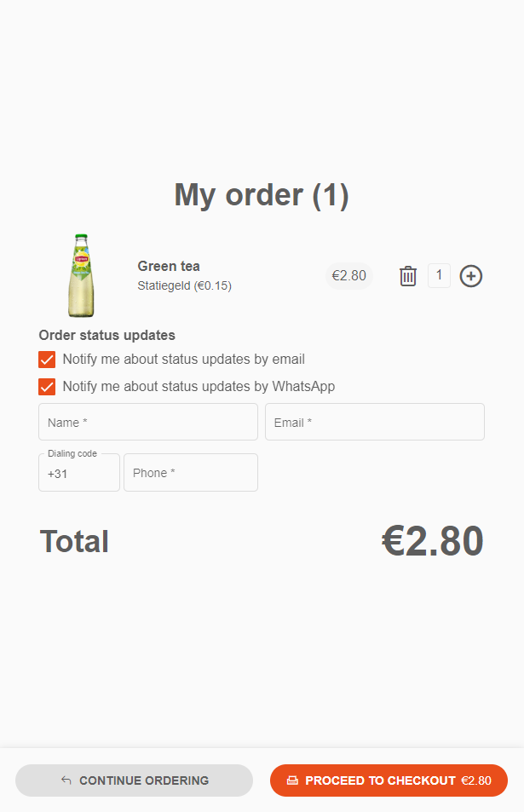
Task: Click the large €2.80 total amount
Action: (432, 541)
